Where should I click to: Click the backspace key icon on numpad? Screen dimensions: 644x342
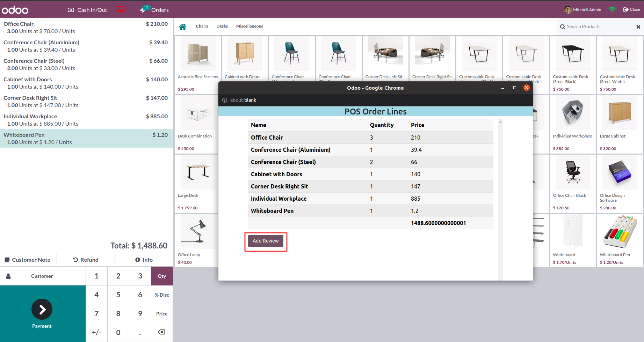[x=161, y=332]
